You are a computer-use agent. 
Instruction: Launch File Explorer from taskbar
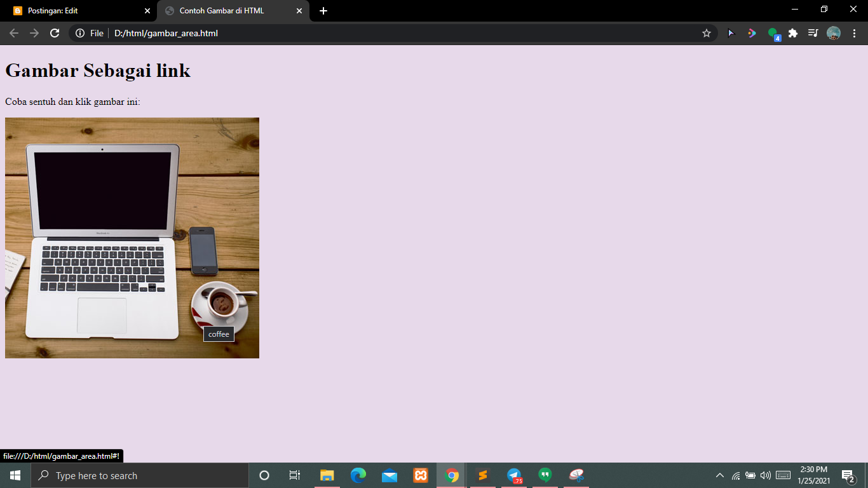pos(327,475)
